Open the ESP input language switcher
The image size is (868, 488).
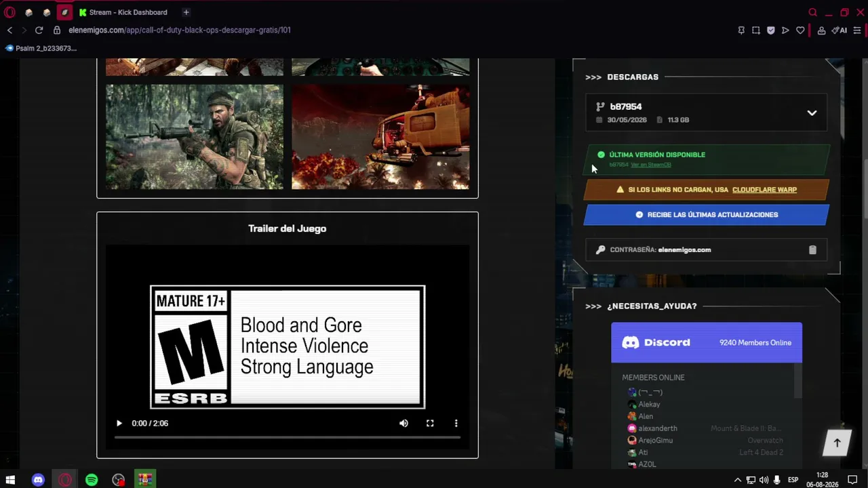[793, 480]
